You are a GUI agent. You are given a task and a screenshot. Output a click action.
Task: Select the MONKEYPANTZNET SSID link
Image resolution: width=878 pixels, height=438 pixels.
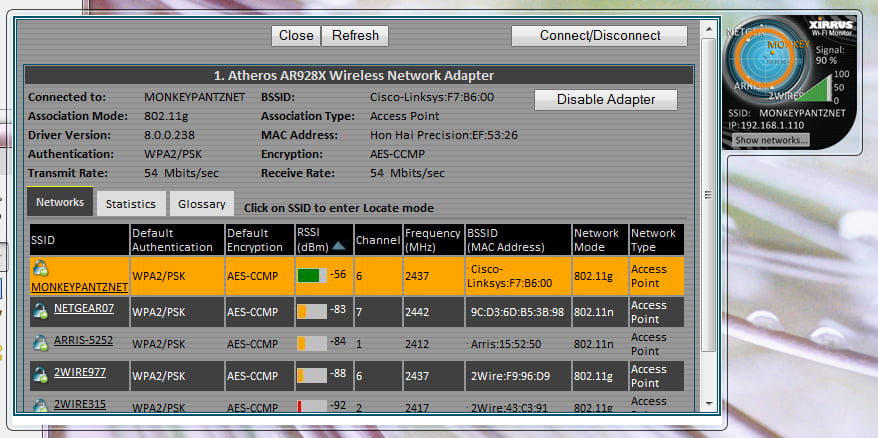80,287
